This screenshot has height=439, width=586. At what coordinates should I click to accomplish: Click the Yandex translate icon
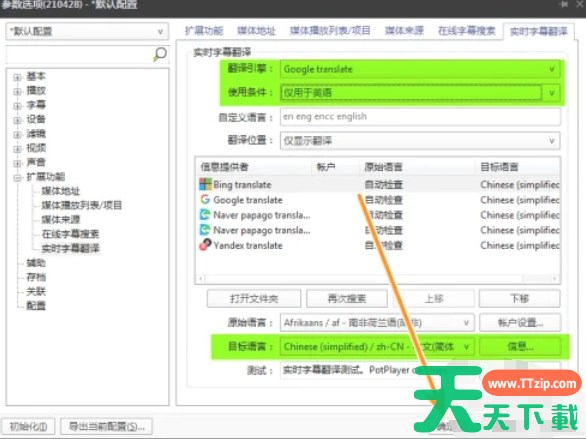tap(205, 245)
